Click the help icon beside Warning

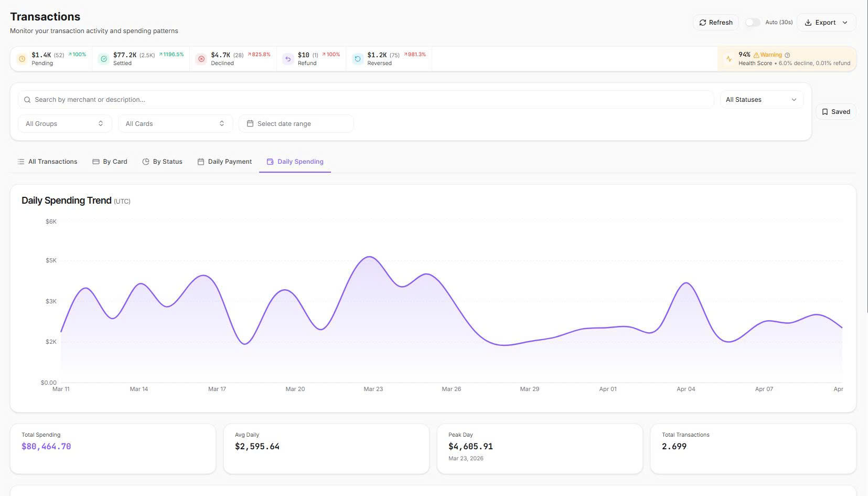pyautogui.click(x=787, y=55)
